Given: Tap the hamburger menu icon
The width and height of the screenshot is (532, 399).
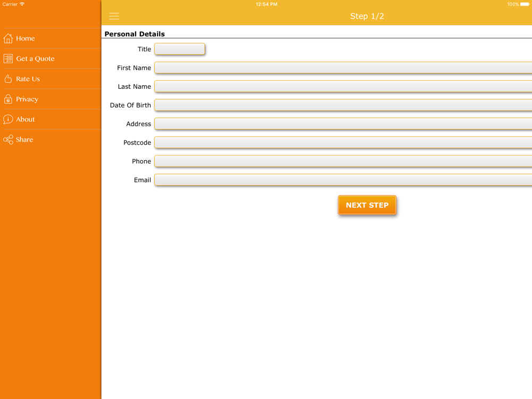Looking at the screenshot, I should (114, 16).
